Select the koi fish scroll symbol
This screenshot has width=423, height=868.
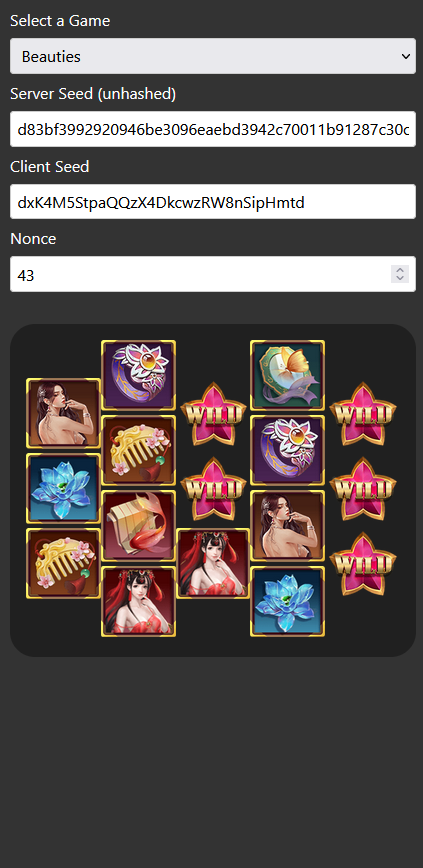[x=138, y=526]
